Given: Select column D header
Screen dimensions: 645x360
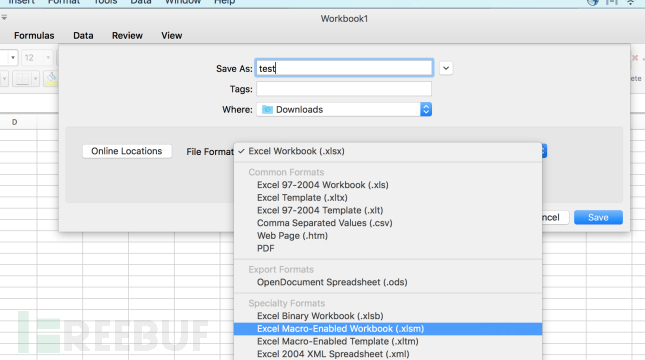Looking at the screenshot, I should [x=14, y=122].
